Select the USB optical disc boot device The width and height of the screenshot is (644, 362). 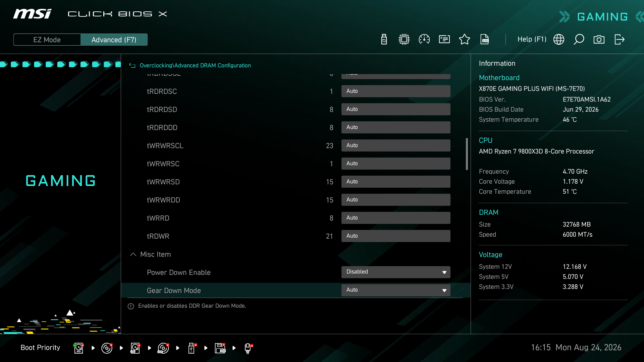point(163,348)
